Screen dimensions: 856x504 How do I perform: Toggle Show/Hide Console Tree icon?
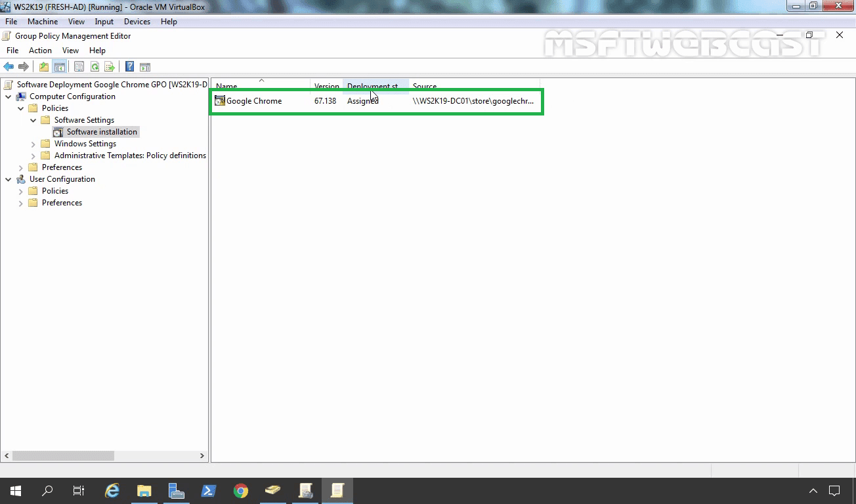point(59,67)
